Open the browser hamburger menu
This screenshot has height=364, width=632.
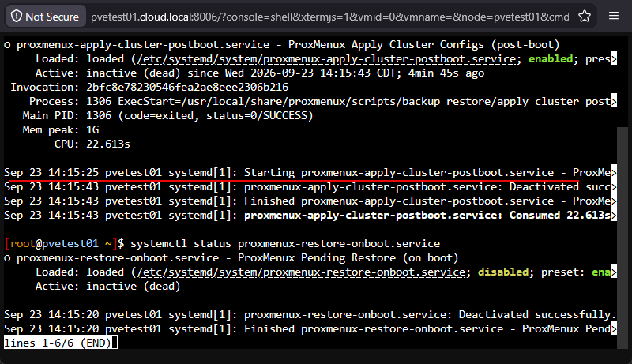pos(614,16)
